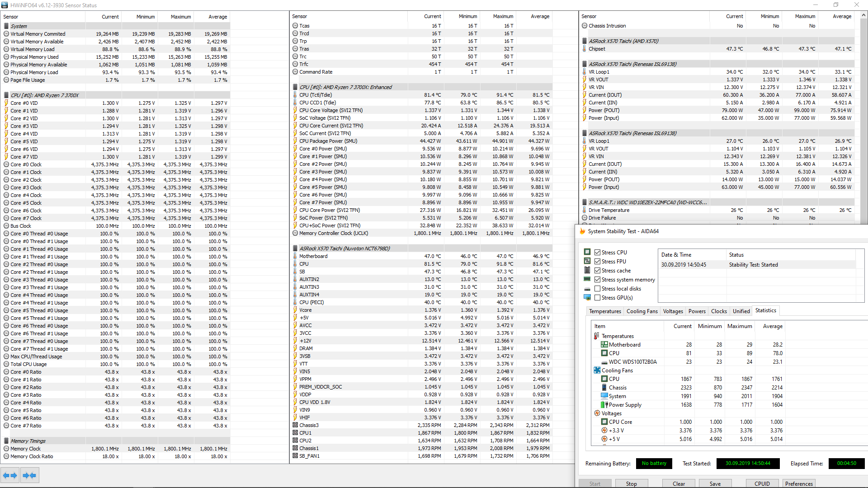Switch to the Cooling Fans tab
The width and height of the screenshot is (868, 488).
coord(642,311)
